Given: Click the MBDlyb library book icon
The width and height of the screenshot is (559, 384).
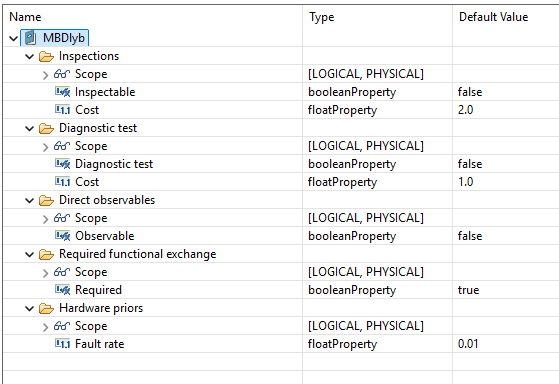Looking at the screenshot, I should pos(31,38).
